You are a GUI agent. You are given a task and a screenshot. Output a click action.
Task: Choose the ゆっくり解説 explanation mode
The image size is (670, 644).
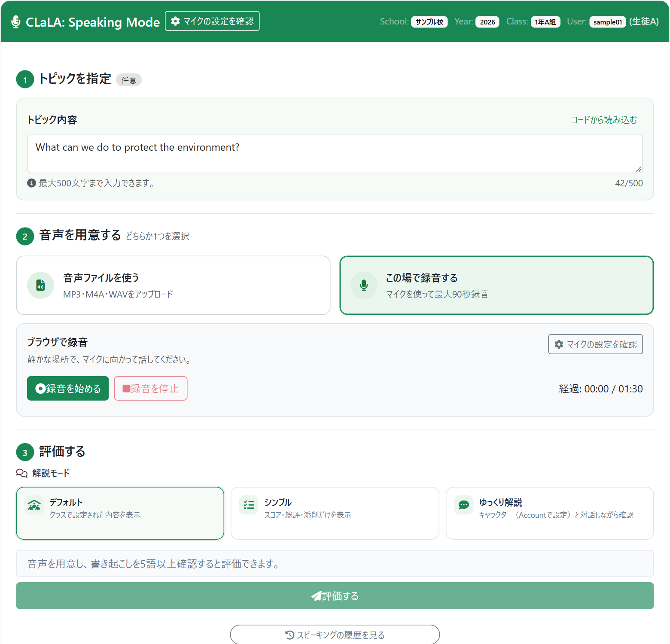(550, 513)
